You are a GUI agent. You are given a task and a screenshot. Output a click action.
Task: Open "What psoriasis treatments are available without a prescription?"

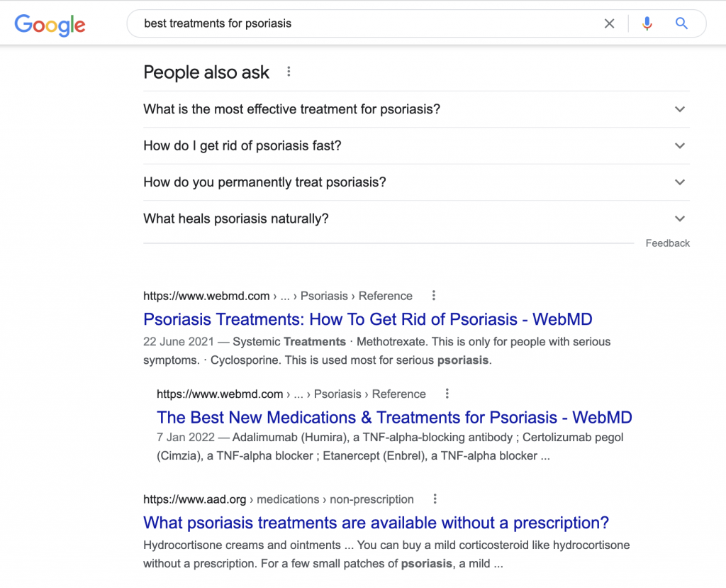coord(376,523)
